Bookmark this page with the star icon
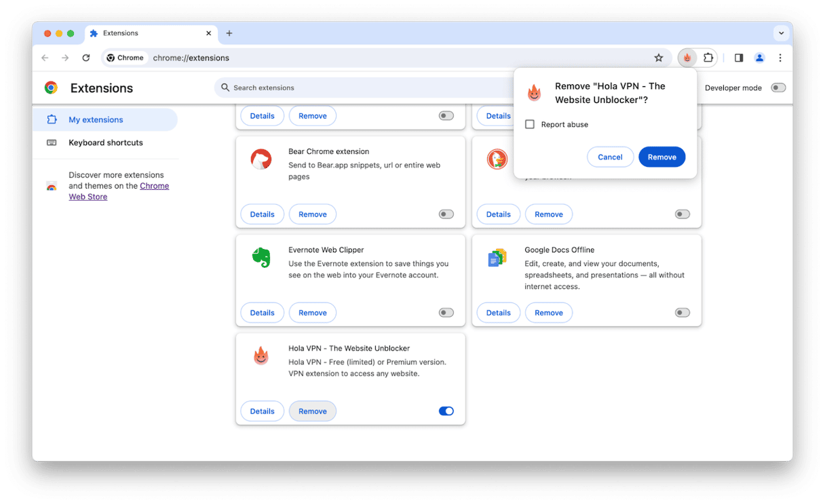Viewport: 825px width, 504px height. [658, 58]
